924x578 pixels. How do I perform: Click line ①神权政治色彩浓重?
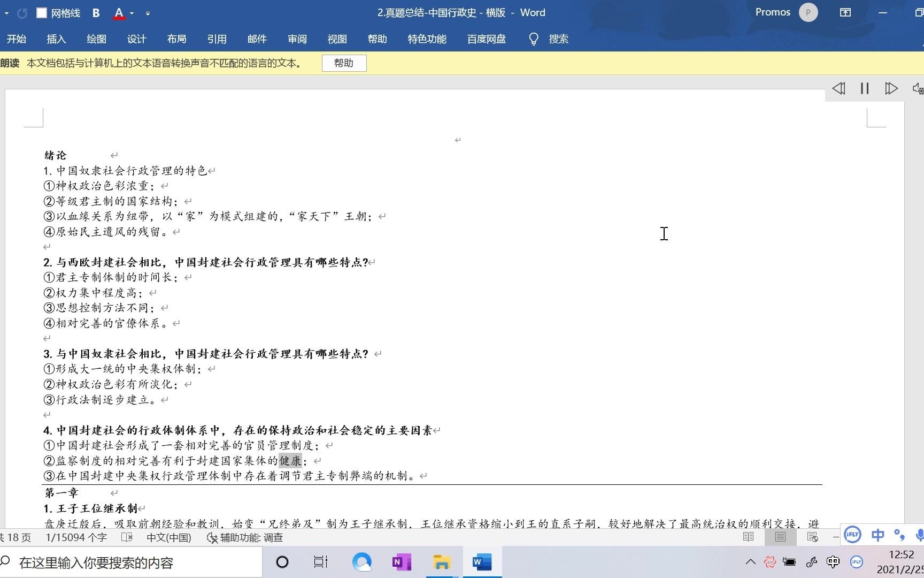click(99, 186)
